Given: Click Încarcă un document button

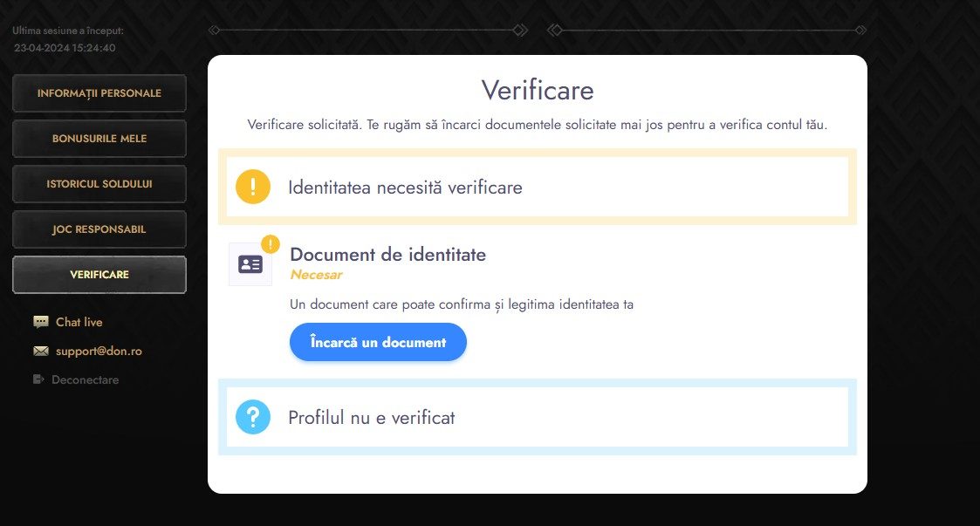Looking at the screenshot, I should click(378, 342).
